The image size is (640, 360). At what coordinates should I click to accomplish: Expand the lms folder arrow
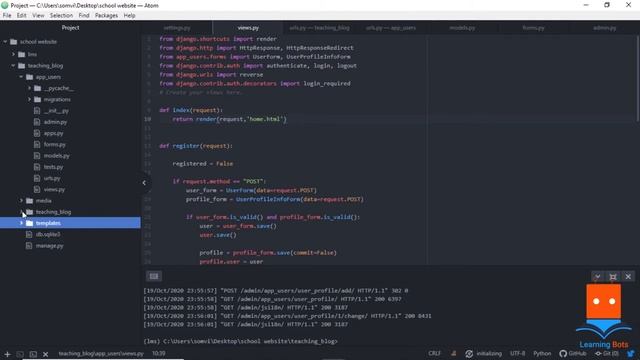(x=13, y=54)
